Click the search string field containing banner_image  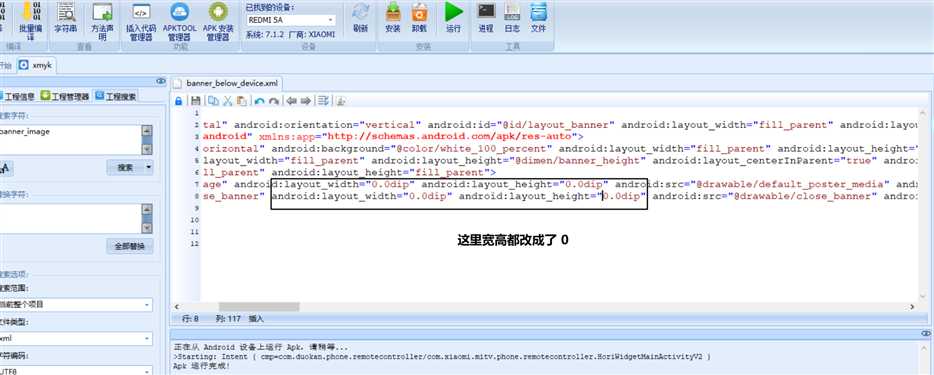coord(70,140)
